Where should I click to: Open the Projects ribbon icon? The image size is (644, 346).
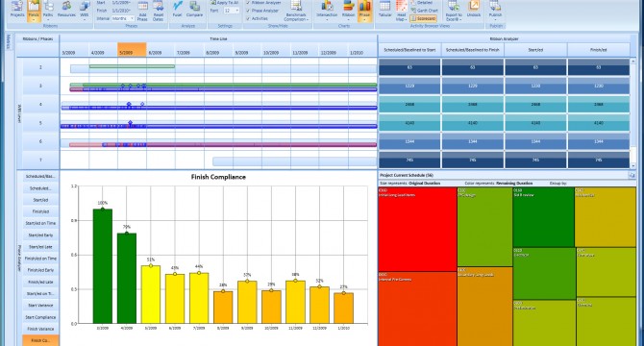click(x=17, y=10)
